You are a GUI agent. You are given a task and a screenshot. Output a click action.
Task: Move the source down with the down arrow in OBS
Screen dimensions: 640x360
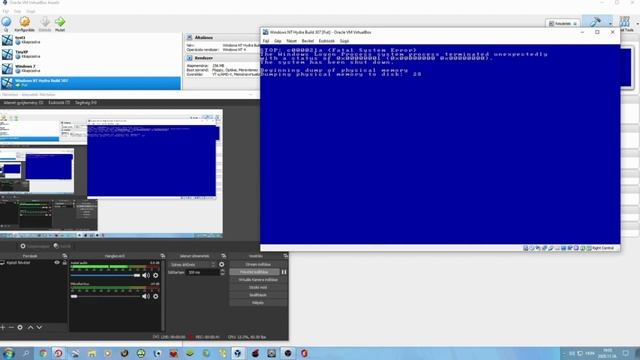coord(39,327)
